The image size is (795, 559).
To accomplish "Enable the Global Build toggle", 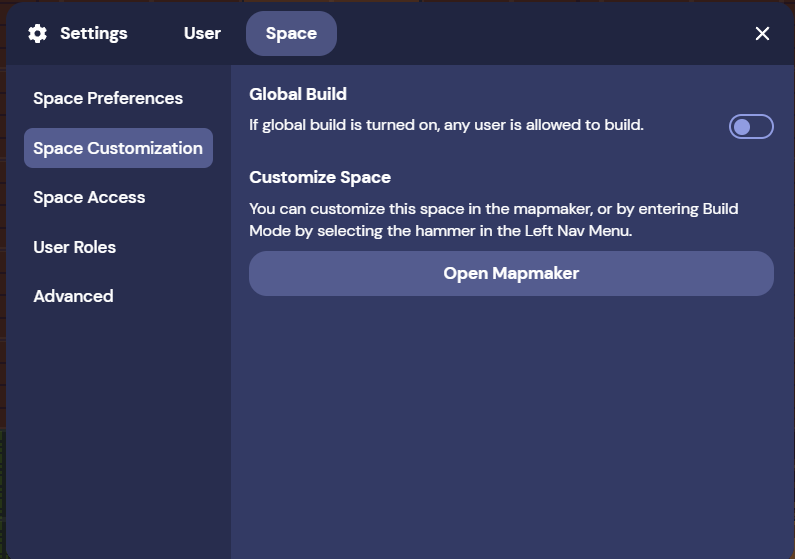I will coord(751,127).
